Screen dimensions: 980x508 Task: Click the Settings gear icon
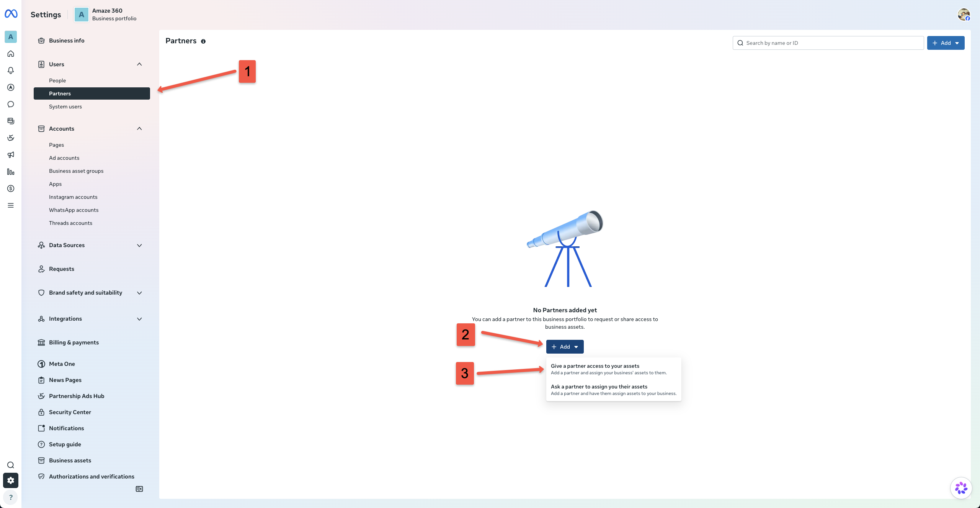11,480
